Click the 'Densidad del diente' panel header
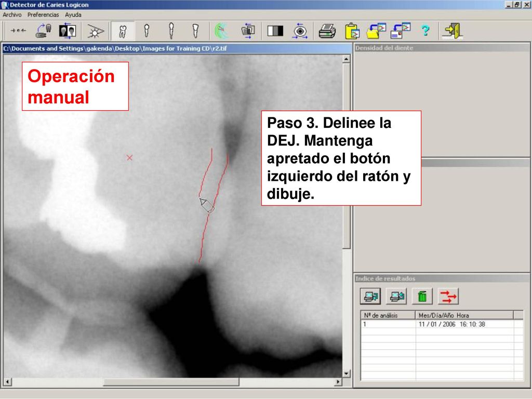The width and height of the screenshot is (532, 399). (x=442, y=48)
